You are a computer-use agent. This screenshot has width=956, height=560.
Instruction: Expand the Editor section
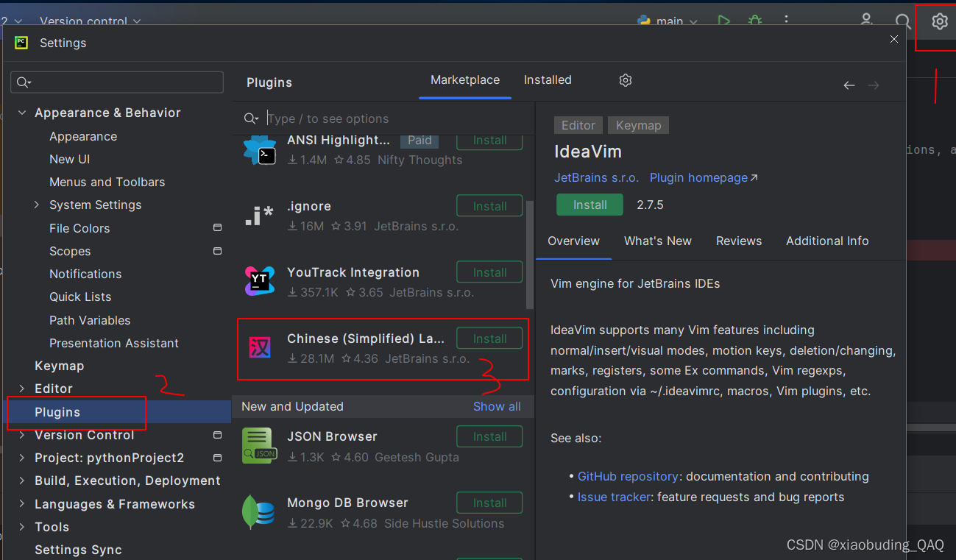[x=22, y=389]
